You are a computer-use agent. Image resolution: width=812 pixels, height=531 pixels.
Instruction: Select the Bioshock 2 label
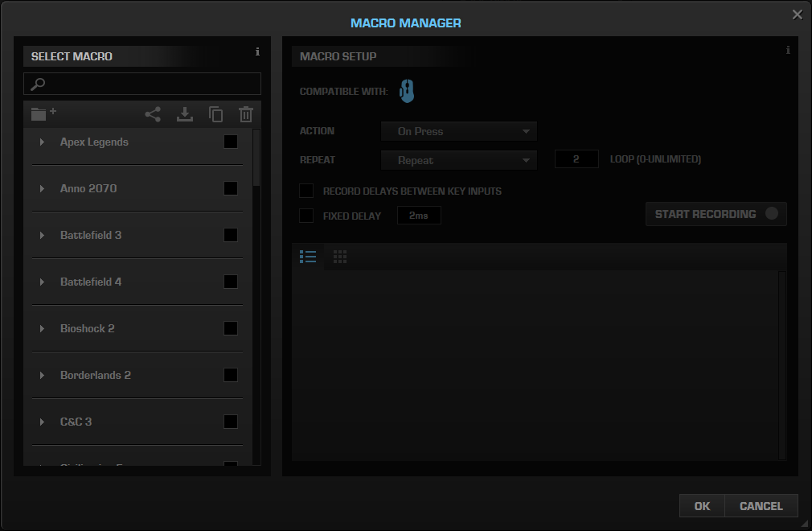coord(87,328)
